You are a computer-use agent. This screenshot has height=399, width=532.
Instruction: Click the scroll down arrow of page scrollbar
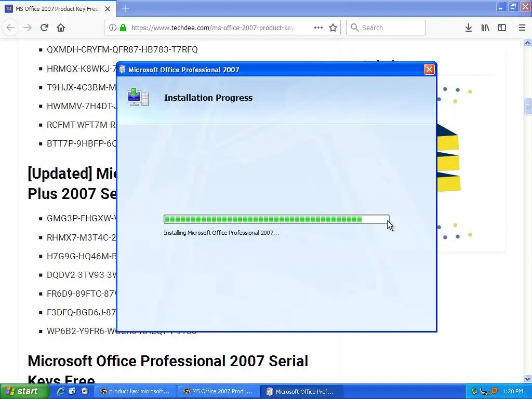[527, 379]
